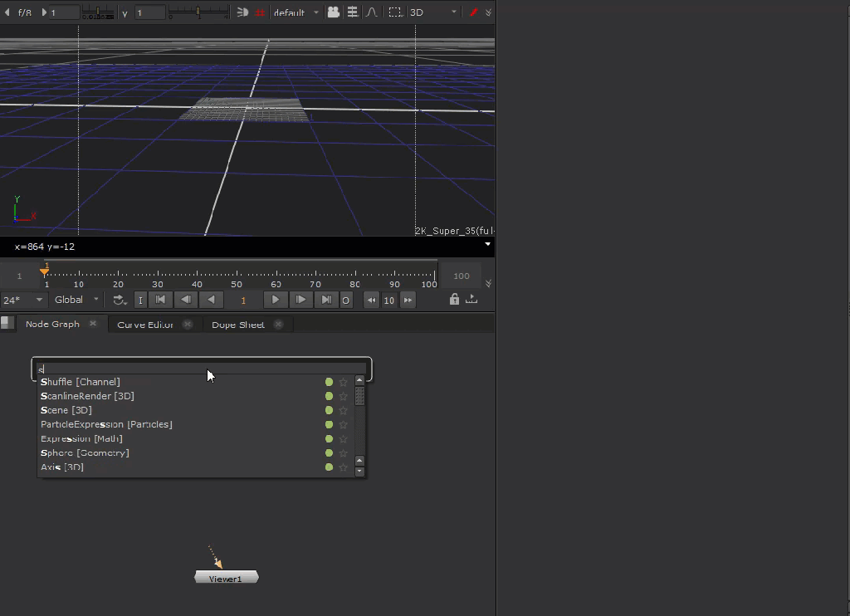Click the play forward button

click(x=275, y=300)
